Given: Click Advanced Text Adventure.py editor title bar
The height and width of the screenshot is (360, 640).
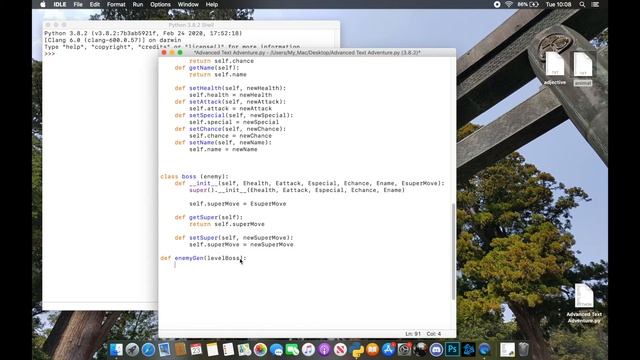Looking at the screenshot, I should [x=307, y=53].
